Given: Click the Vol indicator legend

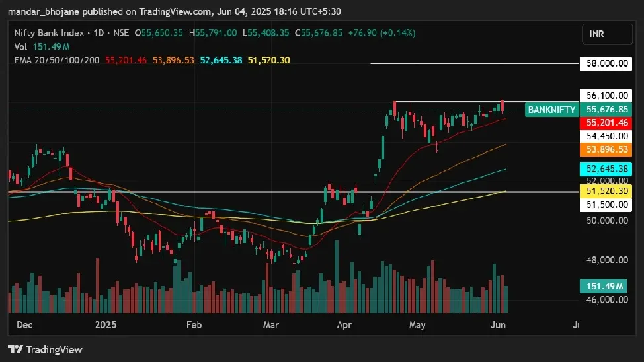Looking at the screenshot, I should pos(42,47).
